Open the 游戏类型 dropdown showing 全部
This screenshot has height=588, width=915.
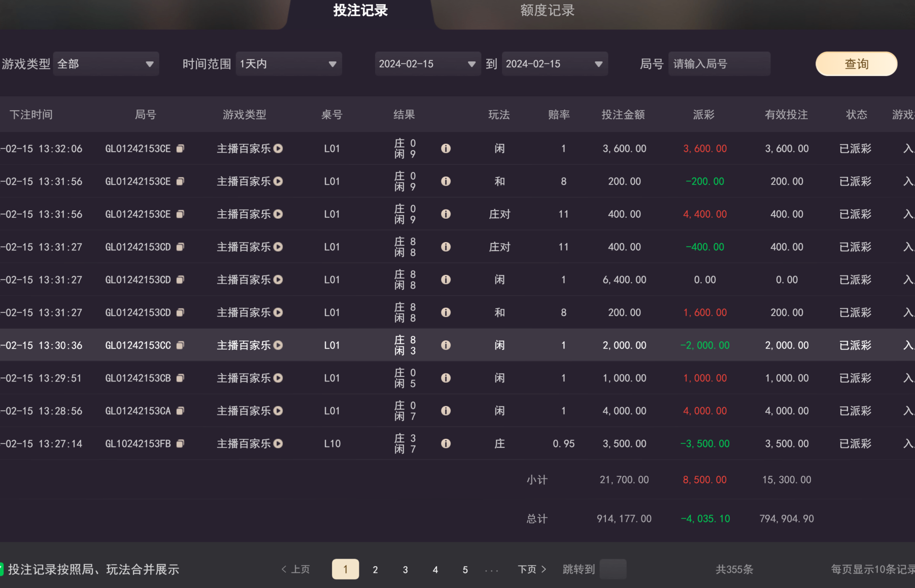[106, 64]
